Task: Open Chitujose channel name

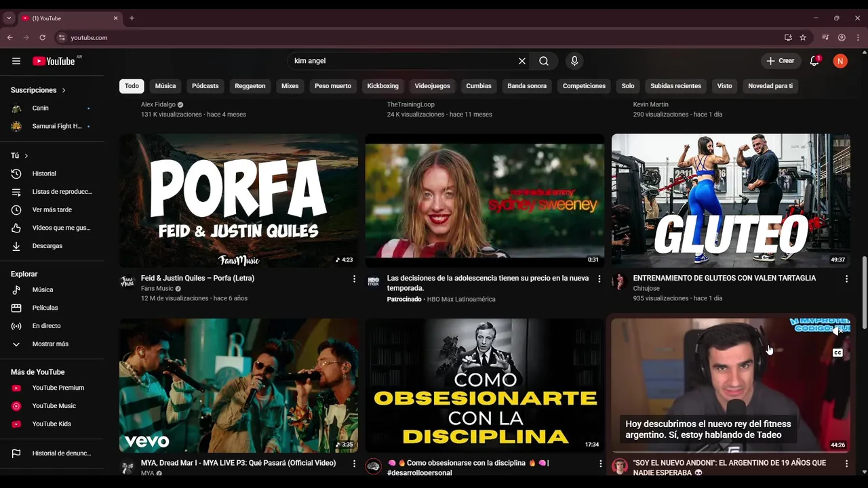Action: 646,289
